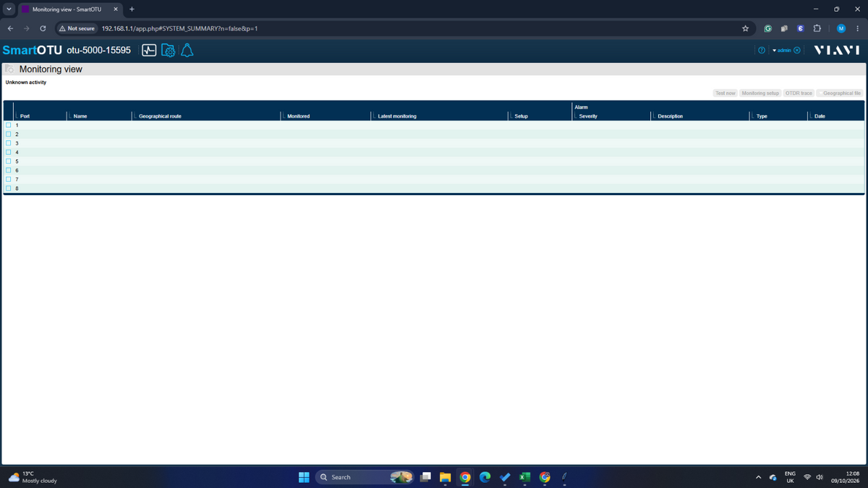
Task: Click the Test now button
Action: pos(726,93)
